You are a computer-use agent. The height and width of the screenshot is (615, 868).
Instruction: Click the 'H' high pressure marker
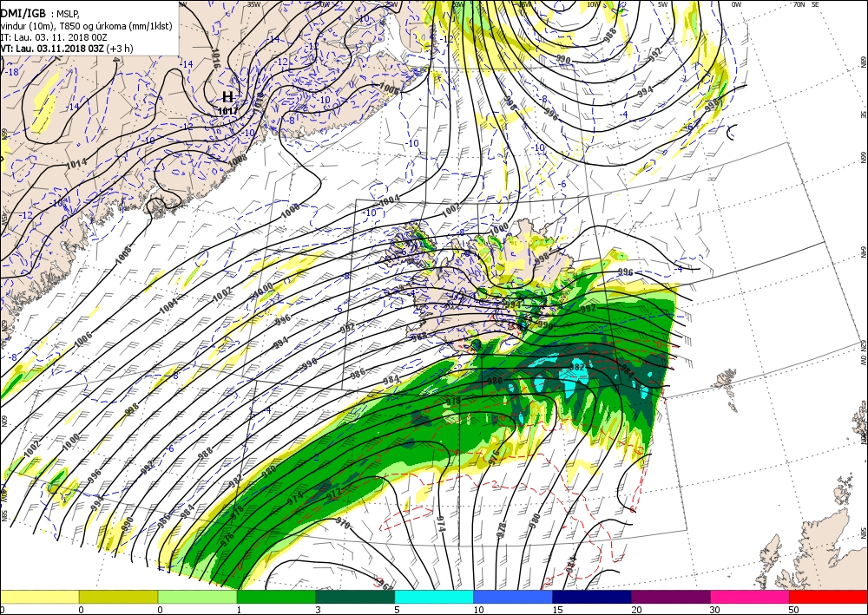tap(227, 97)
